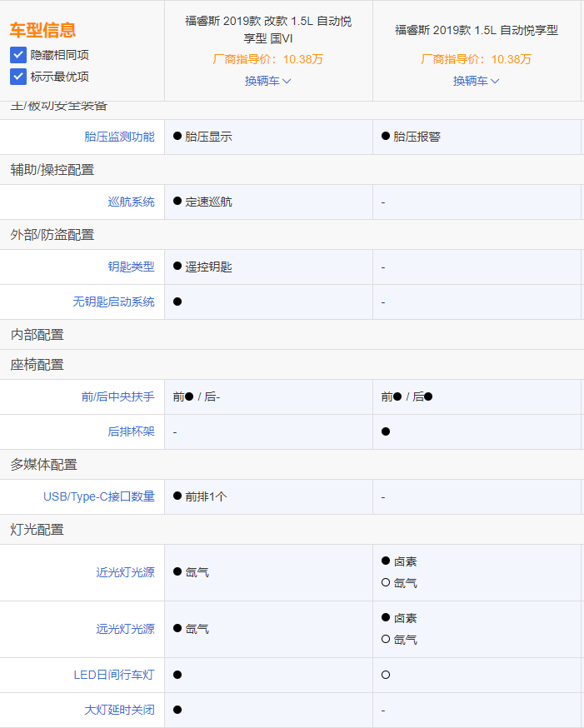Image resolution: width=584 pixels, height=728 pixels.
Task: Click the 远光灯光源 label
Action: 125,629
